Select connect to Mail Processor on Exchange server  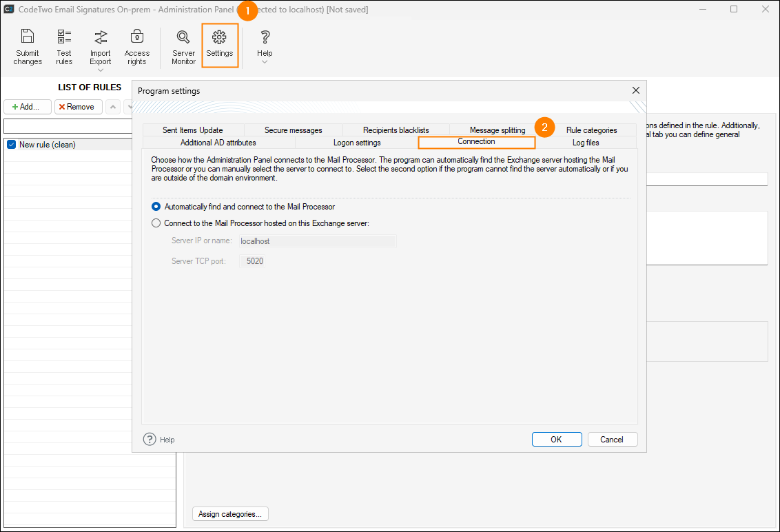coord(156,223)
